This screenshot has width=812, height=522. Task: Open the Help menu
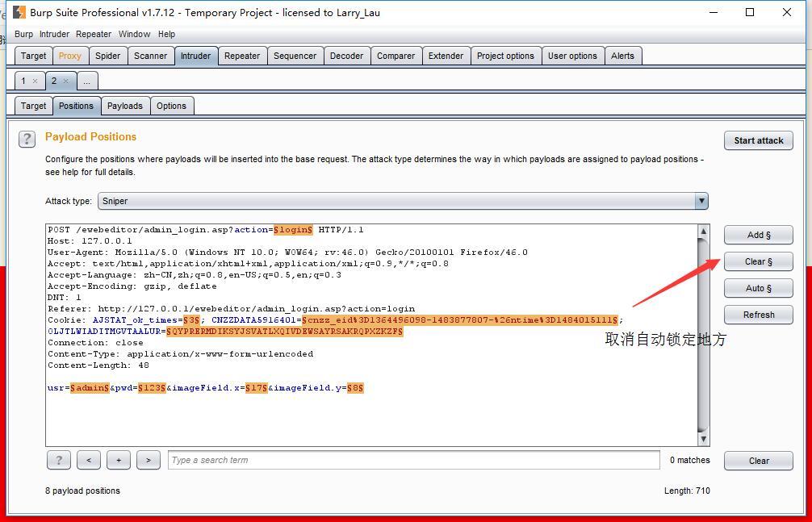166,34
